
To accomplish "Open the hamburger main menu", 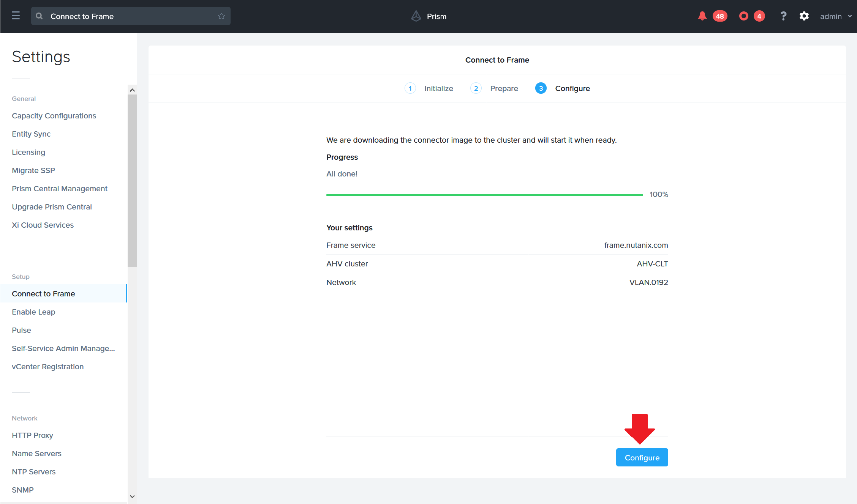I will 16,16.
